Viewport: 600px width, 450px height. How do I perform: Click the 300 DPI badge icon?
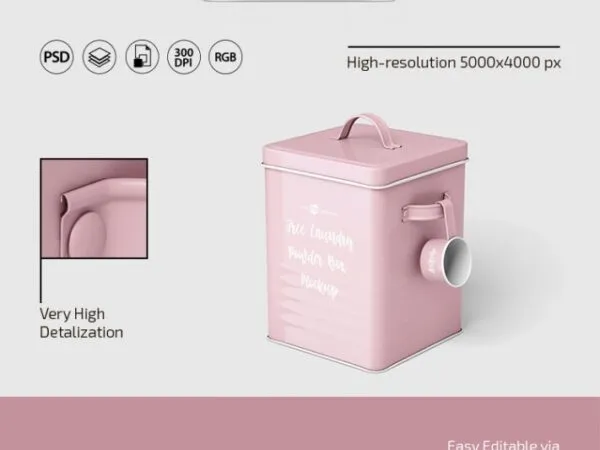pos(184,57)
